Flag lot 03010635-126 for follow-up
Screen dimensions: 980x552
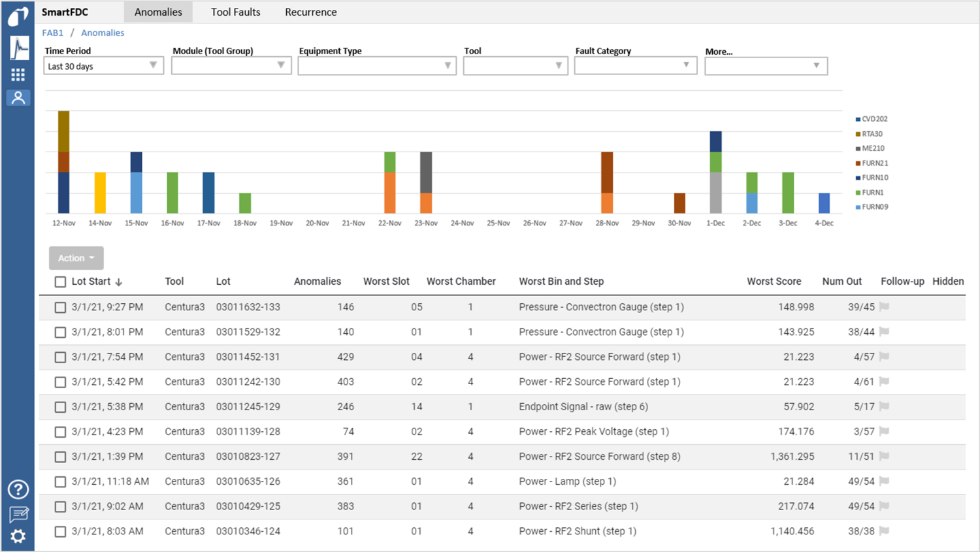[885, 481]
